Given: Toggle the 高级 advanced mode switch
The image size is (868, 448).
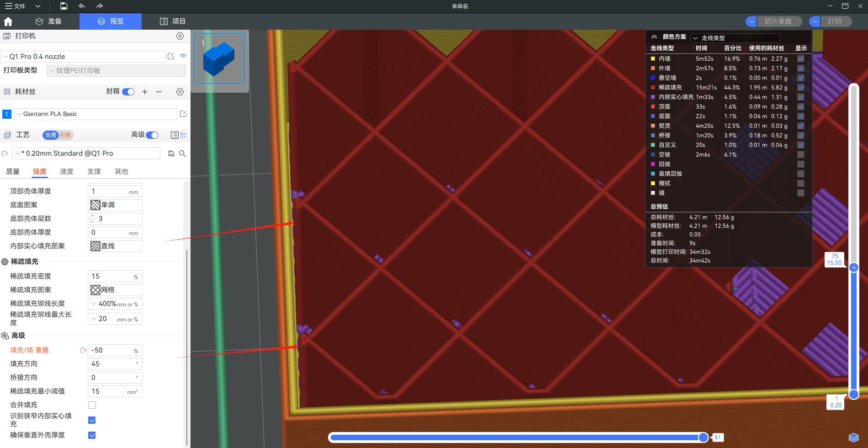Looking at the screenshot, I should pos(152,135).
